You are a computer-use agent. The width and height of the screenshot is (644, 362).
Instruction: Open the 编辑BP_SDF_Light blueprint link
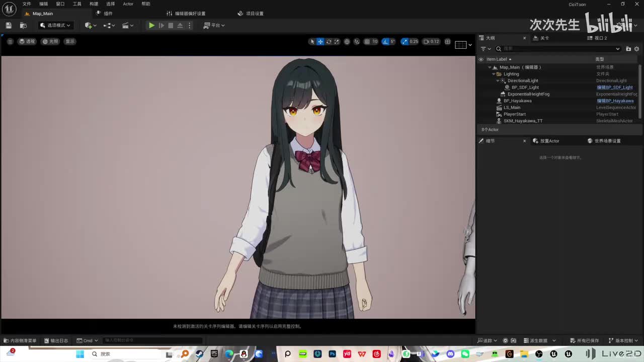[x=615, y=87]
